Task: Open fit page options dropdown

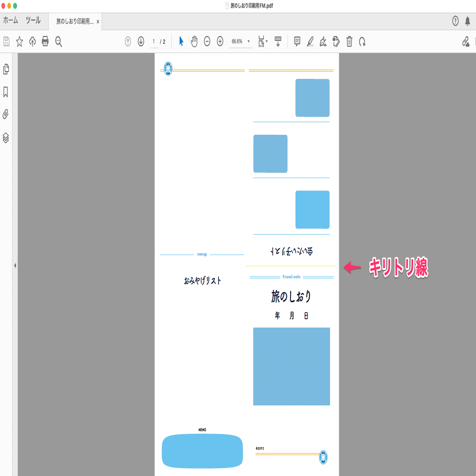Action: coord(263,41)
